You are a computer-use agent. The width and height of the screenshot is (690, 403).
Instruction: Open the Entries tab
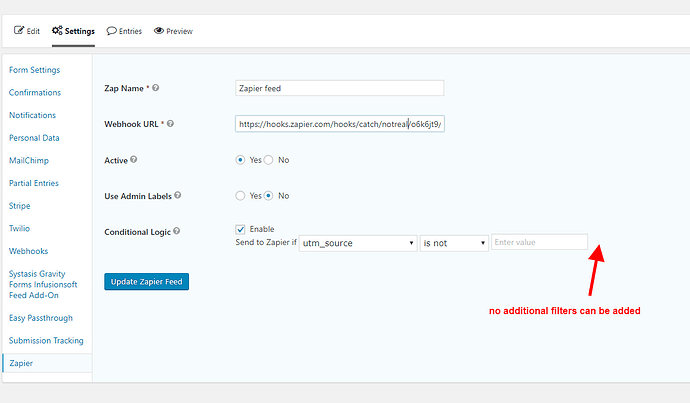(124, 31)
